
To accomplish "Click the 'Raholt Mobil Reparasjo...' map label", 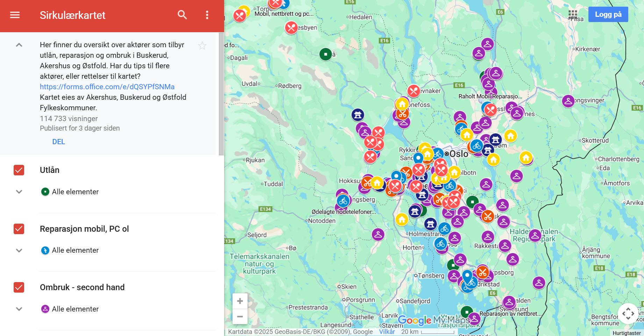I will point(490,96).
